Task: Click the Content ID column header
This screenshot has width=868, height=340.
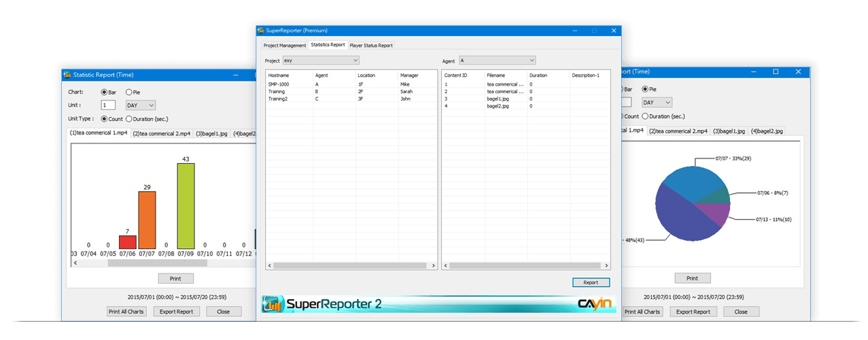Action: click(x=464, y=75)
